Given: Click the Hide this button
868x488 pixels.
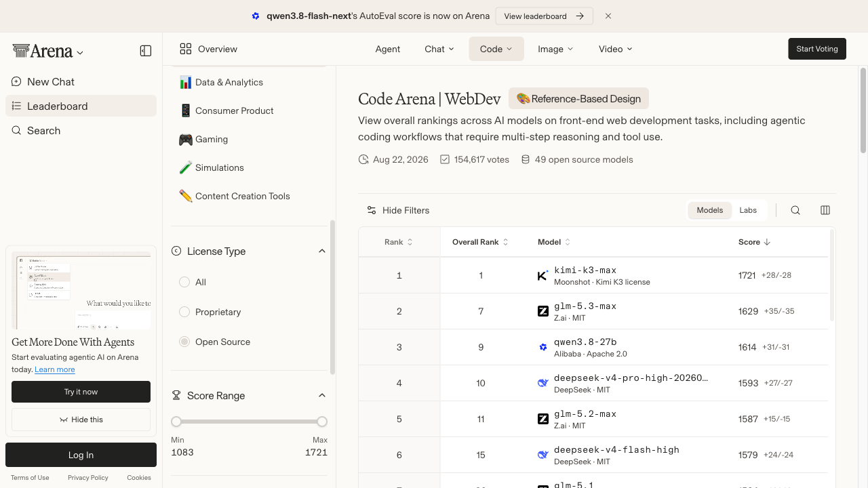Looking at the screenshot, I should click(x=81, y=420).
